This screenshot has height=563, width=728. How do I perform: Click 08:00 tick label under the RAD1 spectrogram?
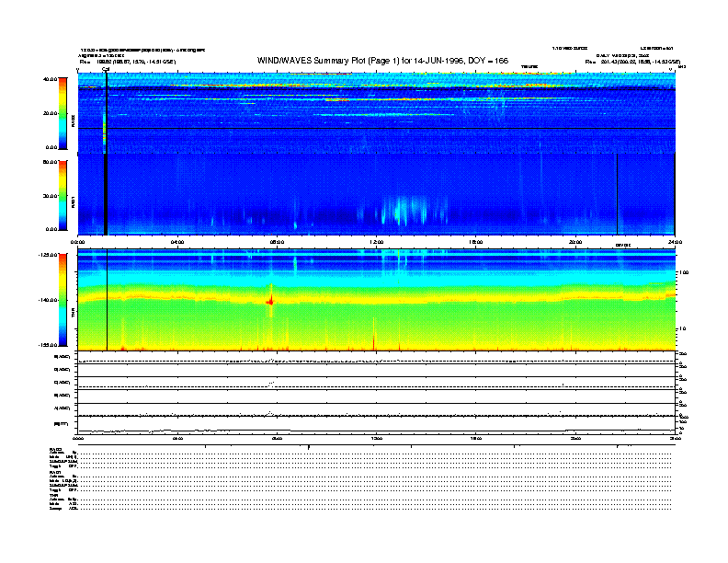[x=278, y=242]
